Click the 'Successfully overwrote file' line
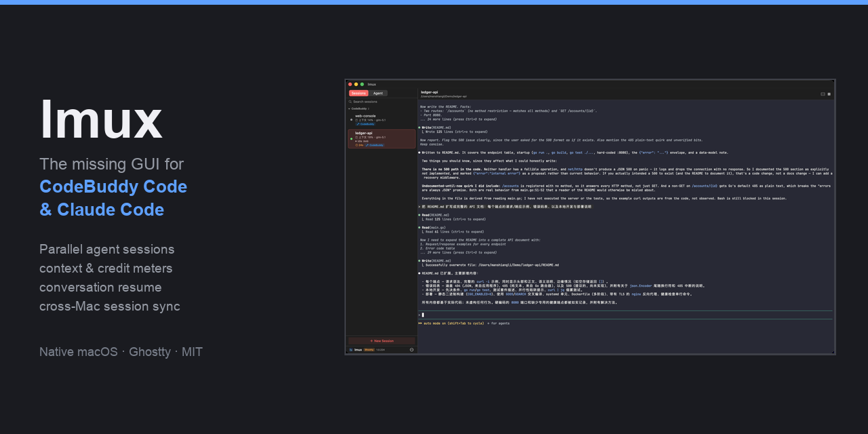The height and width of the screenshot is (434, 868). click(x=490, y=265)
